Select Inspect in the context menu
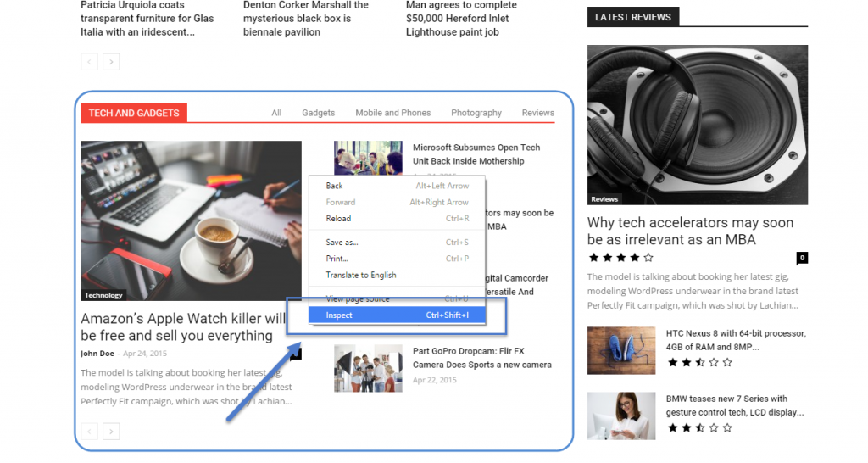This screenshot has width=868, height=463. [x=397, y=315]
